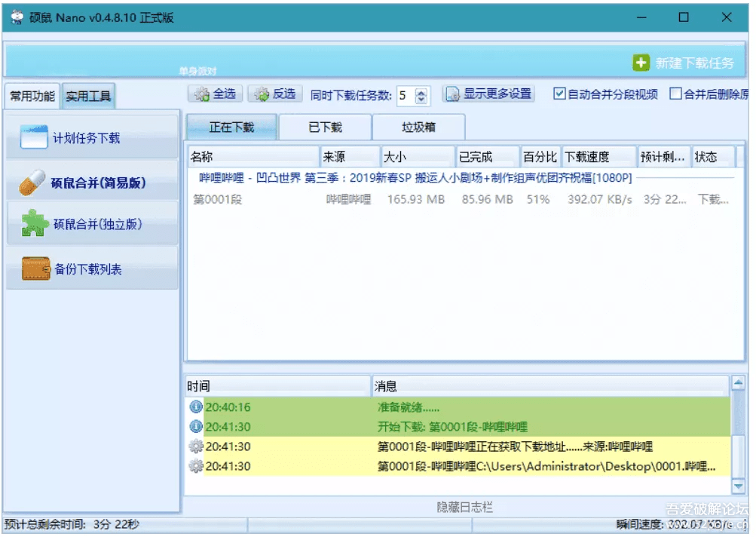
Task: Open the 正在下载 tab
Action: 231,127
